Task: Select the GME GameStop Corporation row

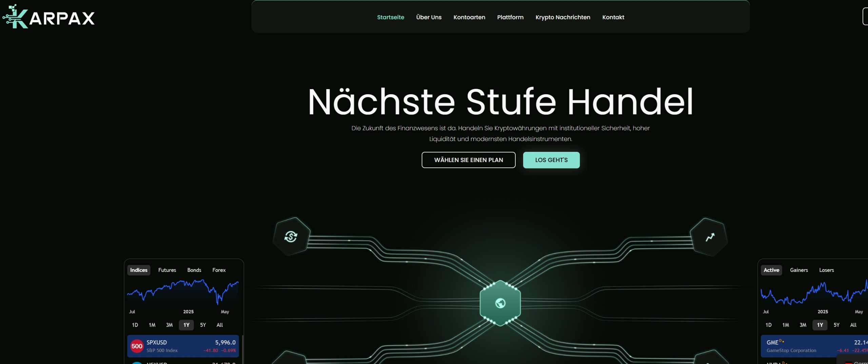Action: pyautogui.click(x=807, y=346)
